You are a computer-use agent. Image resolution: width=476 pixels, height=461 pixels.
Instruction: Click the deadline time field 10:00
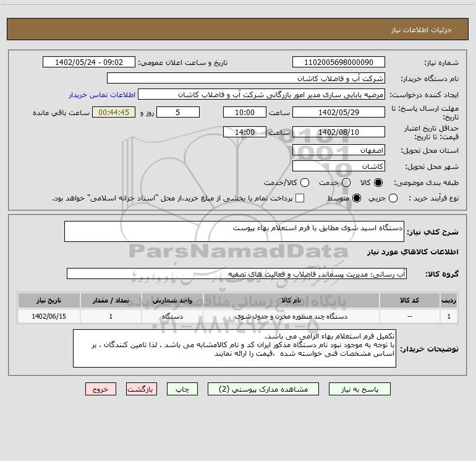pos(245,112)
